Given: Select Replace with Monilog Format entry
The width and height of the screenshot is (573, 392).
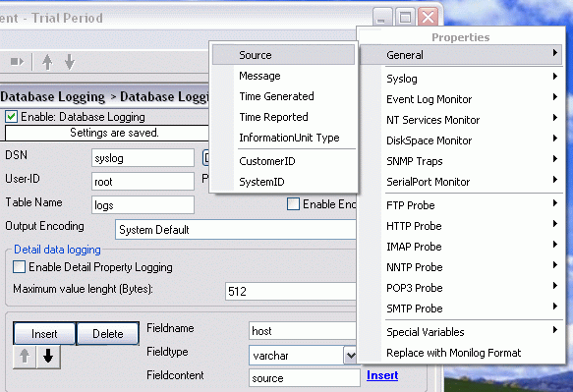Looking at the screenshot, I should pyautogui.click(x=454, y=353).
